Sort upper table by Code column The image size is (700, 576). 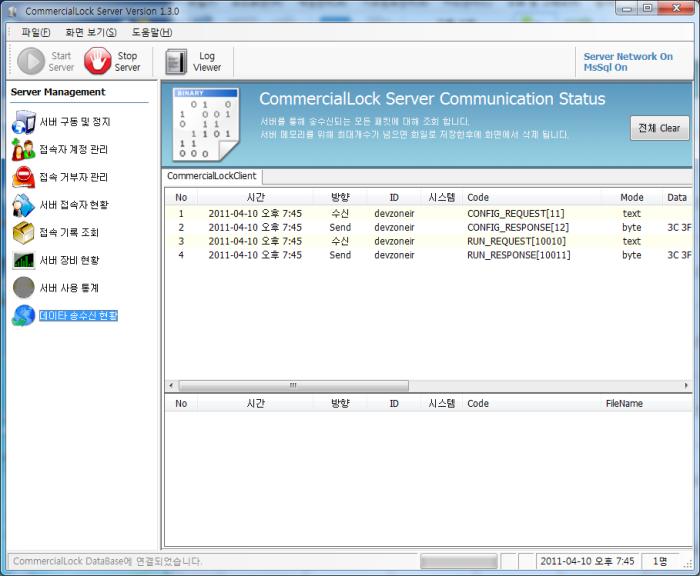532,197
